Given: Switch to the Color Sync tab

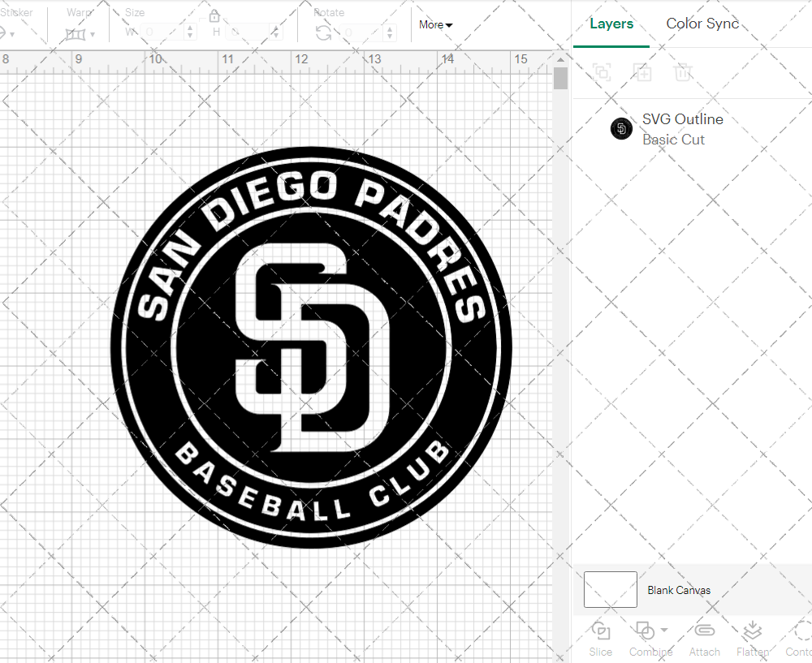Looking at the screenshot, I should click(702, 24).
